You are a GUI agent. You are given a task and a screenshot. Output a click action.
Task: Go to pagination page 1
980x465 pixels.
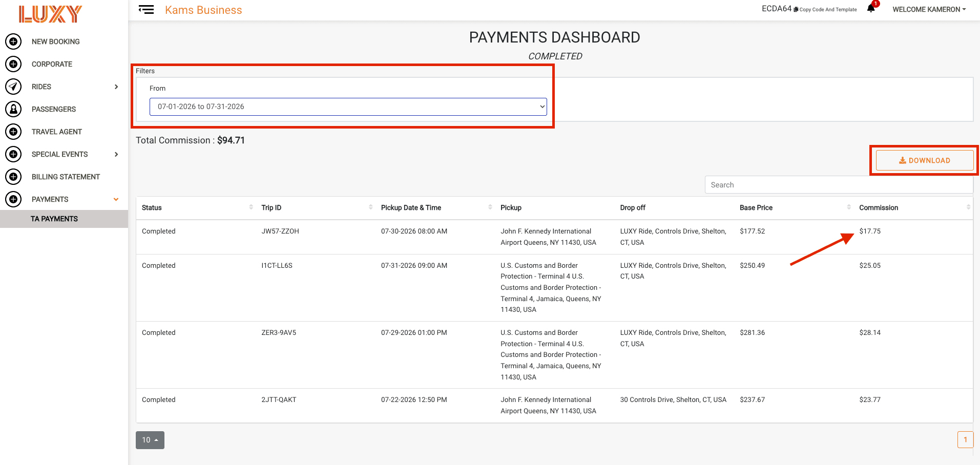(x=966, y=440)
